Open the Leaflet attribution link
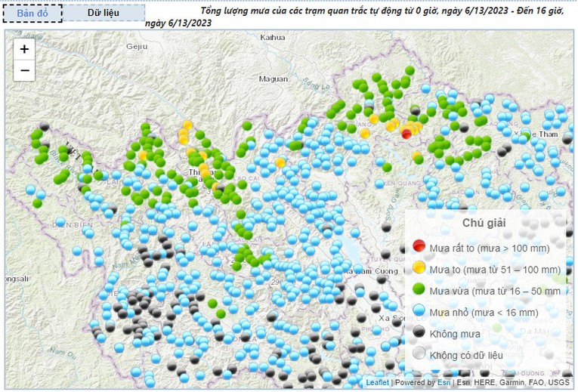578x392 pixels. pyautogui.click(x=377, y=383)
